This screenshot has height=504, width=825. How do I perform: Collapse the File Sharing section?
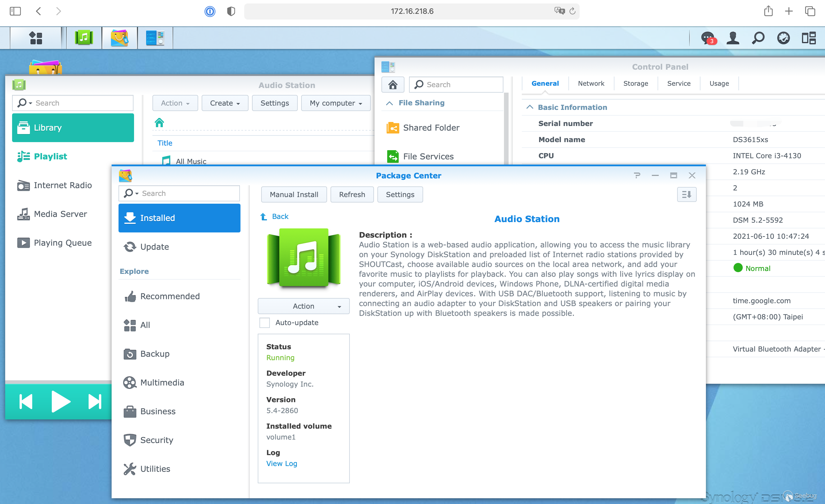click(389, 103)
